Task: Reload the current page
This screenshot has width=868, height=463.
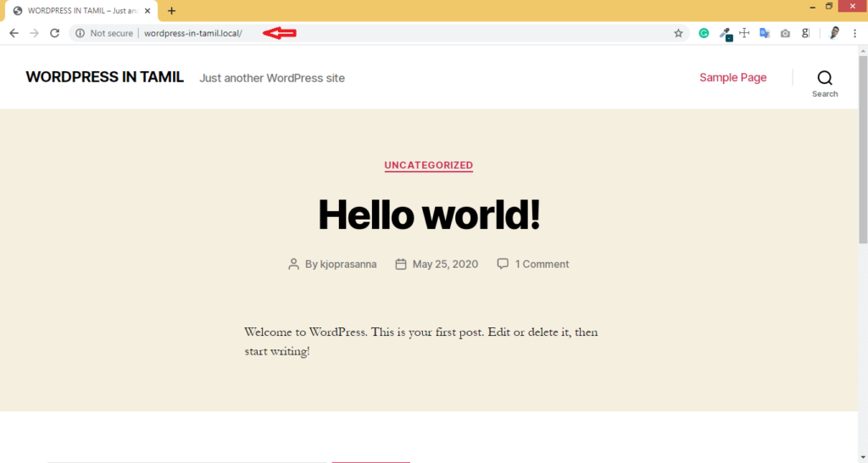Action: pos(54,33)
